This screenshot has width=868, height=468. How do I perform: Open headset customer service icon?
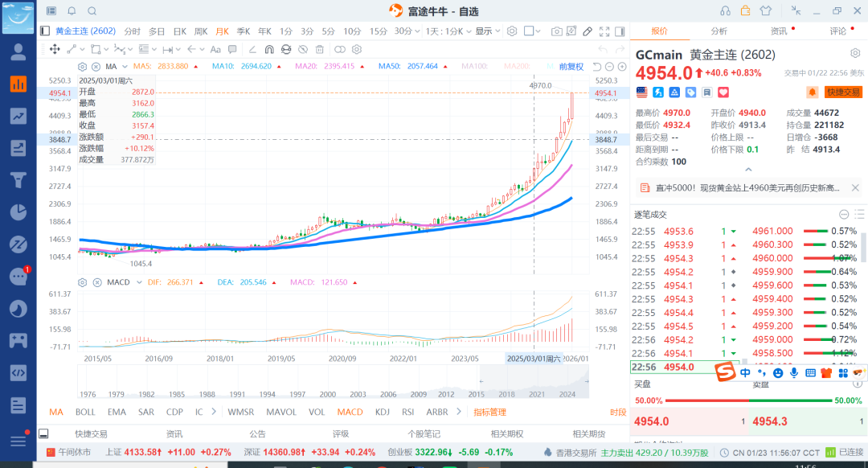pos(725,11)
